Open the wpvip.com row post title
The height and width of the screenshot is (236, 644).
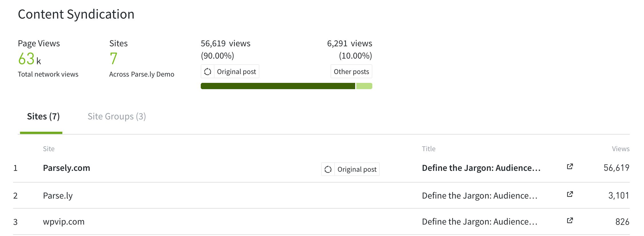480,222
